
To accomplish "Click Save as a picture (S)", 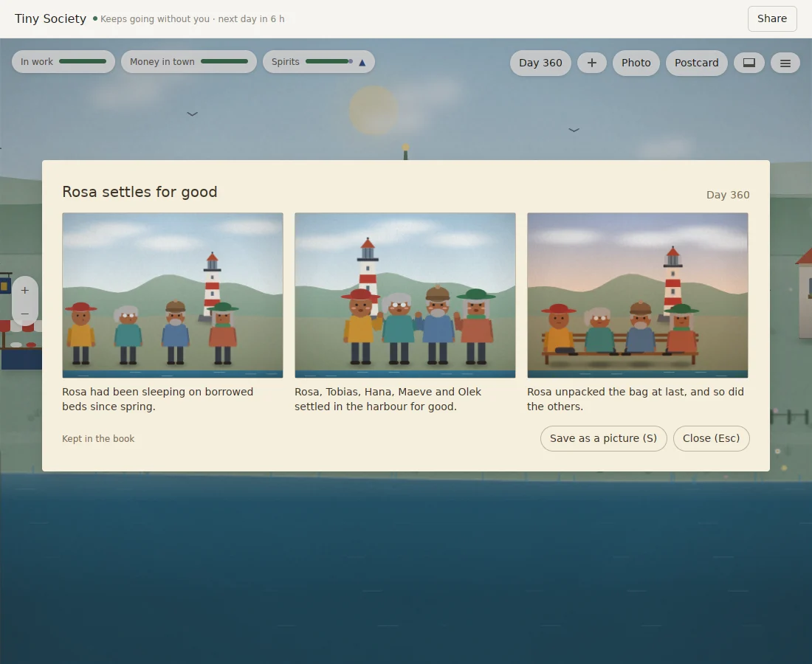I will pyautogui.click(x=603, y=438).
